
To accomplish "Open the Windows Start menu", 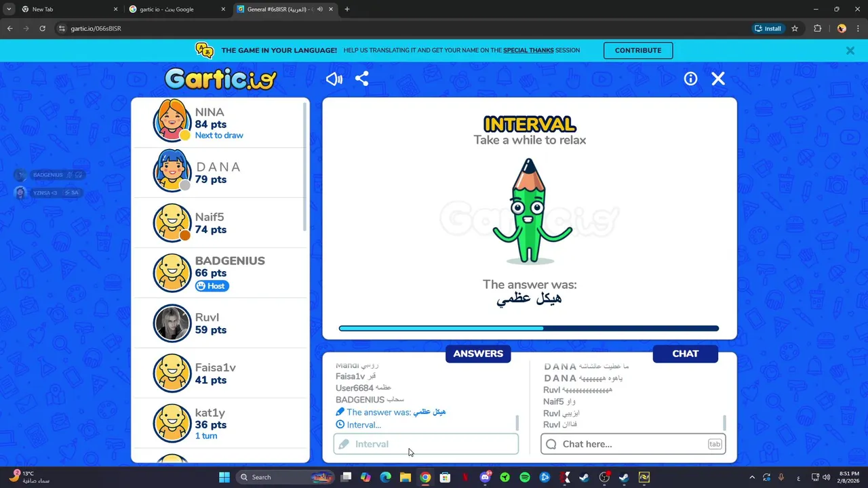I will coord(224,477).
